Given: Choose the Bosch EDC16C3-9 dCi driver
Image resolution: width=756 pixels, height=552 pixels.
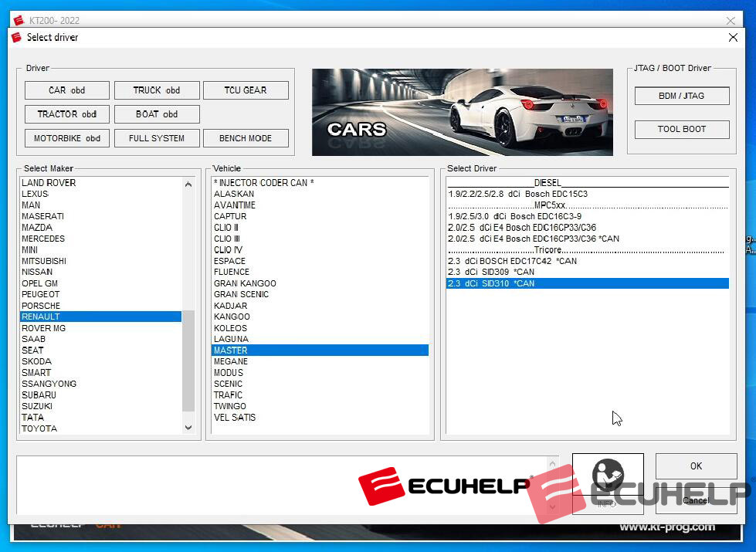Looking at the screenshot, I should click(588, 216).
